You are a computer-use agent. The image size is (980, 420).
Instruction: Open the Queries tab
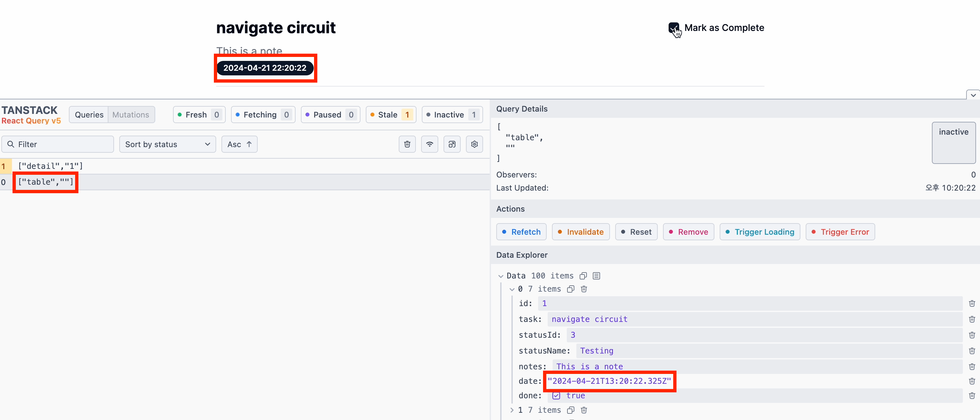89,115
